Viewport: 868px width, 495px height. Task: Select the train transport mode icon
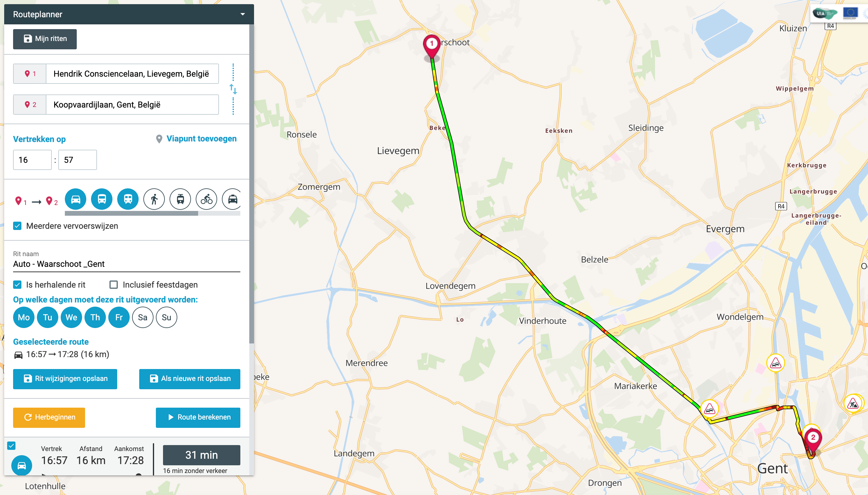click(128, 199)
